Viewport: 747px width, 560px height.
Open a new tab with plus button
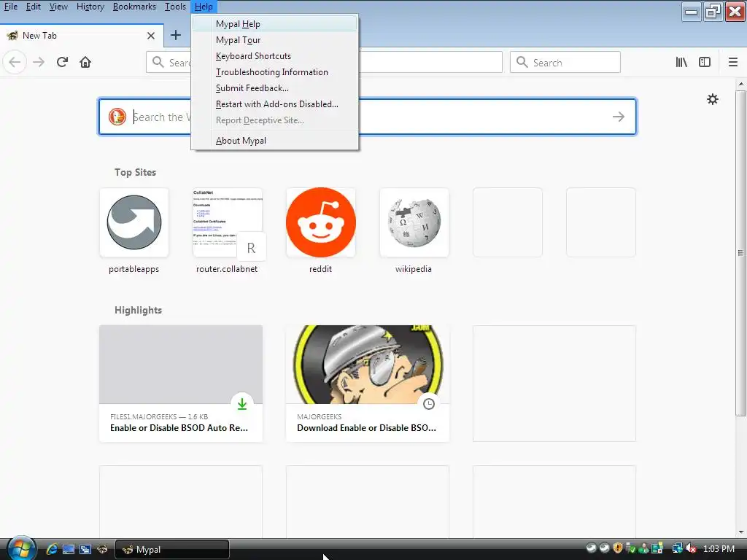click(x=176, y=35)
